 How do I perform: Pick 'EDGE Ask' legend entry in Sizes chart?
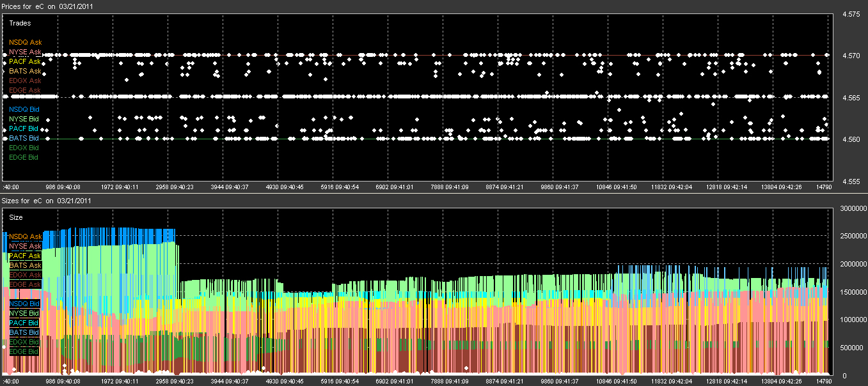point(26,284)
